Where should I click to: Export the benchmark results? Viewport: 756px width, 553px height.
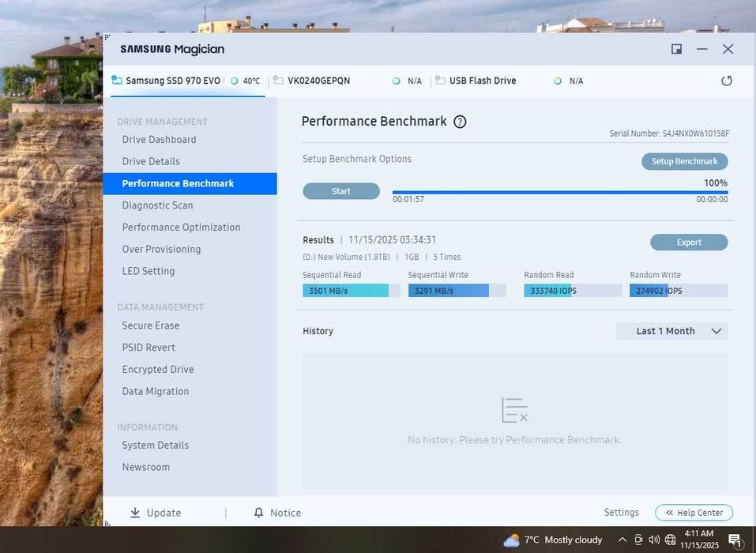point(689,242)
